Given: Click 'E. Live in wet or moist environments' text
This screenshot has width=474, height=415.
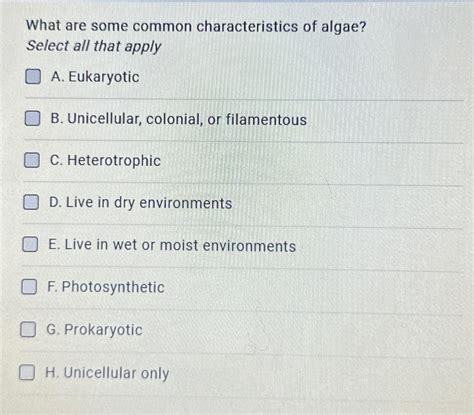Looking at the screenshot, I should click(172, 245).
